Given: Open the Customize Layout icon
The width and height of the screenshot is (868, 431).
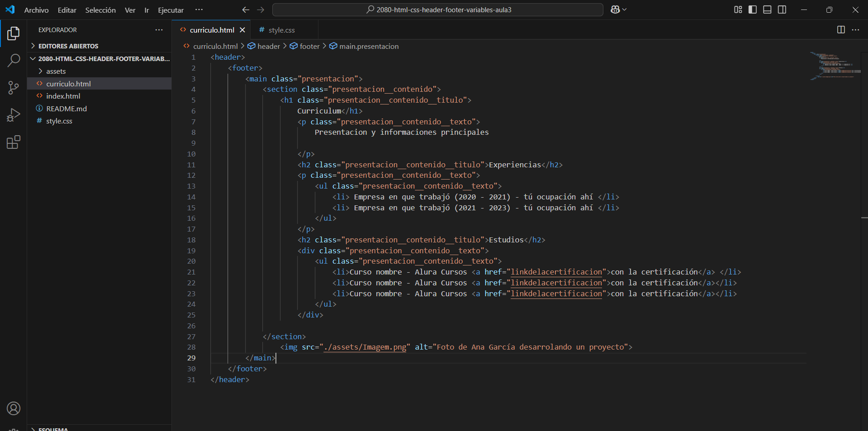Looking at the screenshot, I should 738,9.
